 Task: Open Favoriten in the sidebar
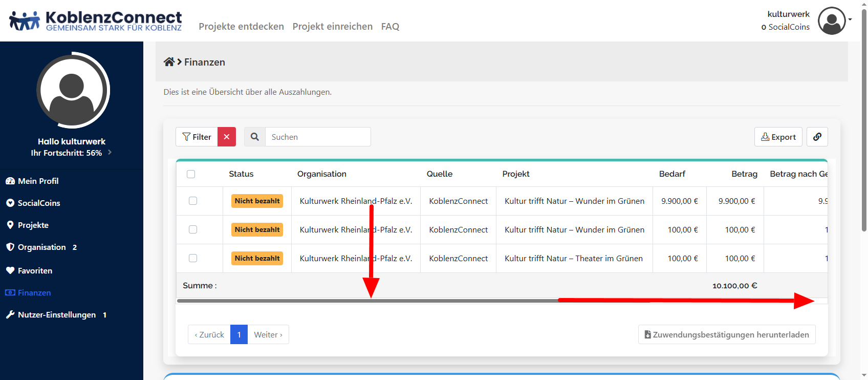coord(35,271)
